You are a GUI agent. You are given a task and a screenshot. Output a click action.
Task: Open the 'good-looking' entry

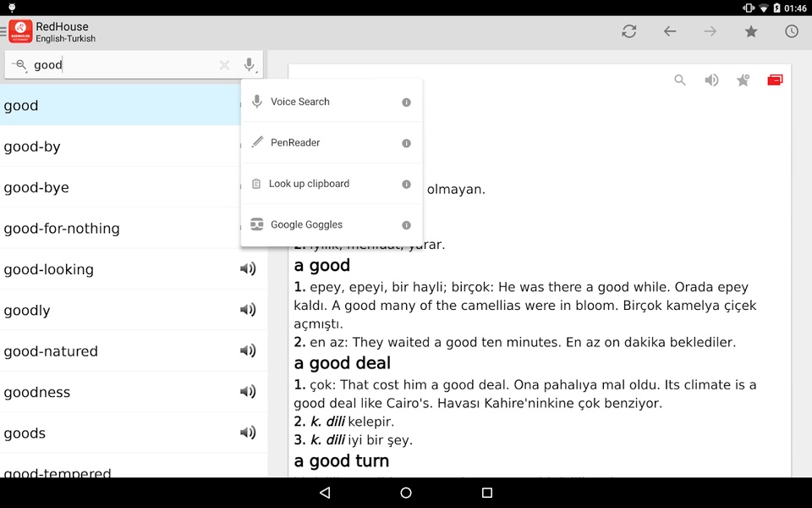click(134, 269)
